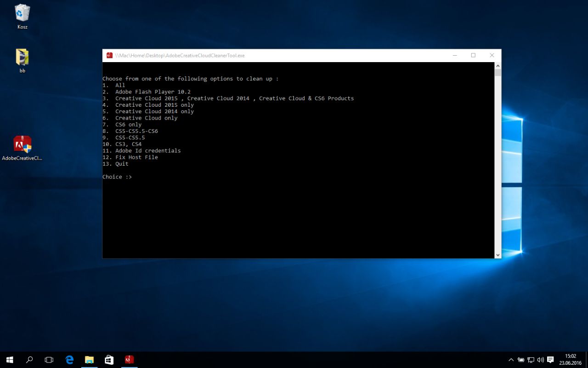Open the Windows Start menu
Screen dimensions: 588x368
click(x=10, y=360)
